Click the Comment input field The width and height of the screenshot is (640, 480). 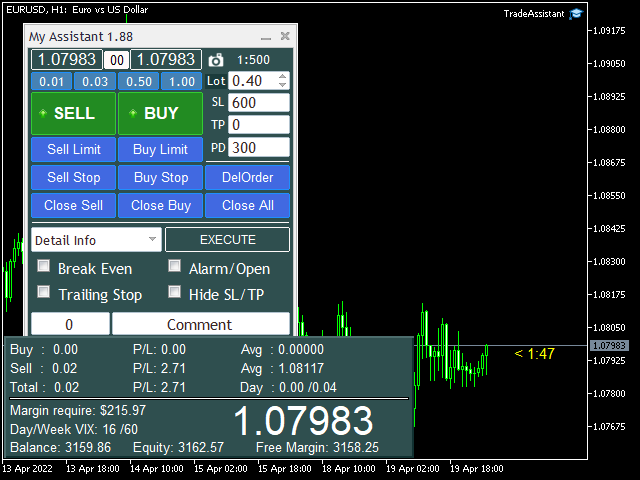click(x=201, y=324)
